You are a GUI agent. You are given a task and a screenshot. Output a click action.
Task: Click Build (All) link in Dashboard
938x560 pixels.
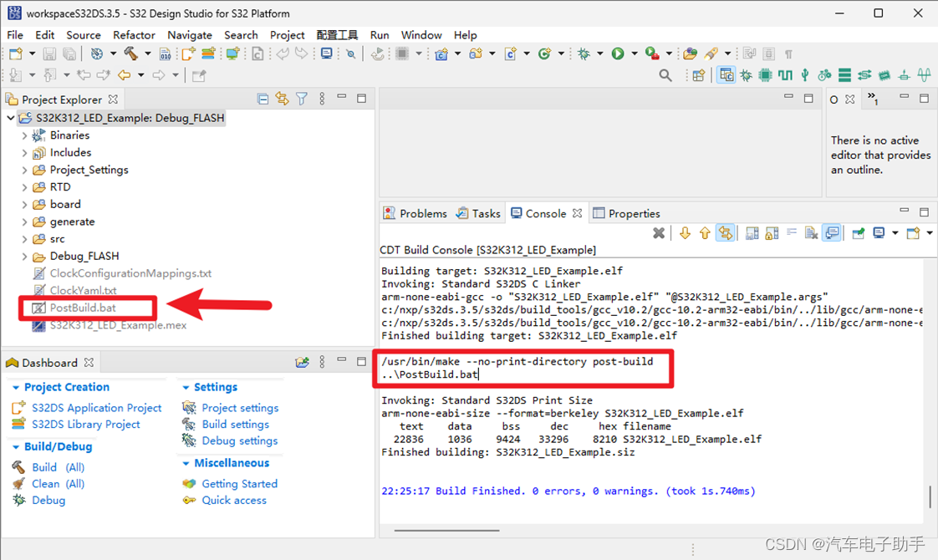point(58,467)
